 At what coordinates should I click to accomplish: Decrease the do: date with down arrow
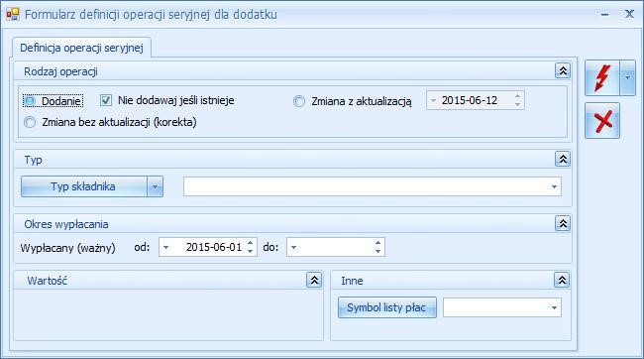(x=377, y=251)
